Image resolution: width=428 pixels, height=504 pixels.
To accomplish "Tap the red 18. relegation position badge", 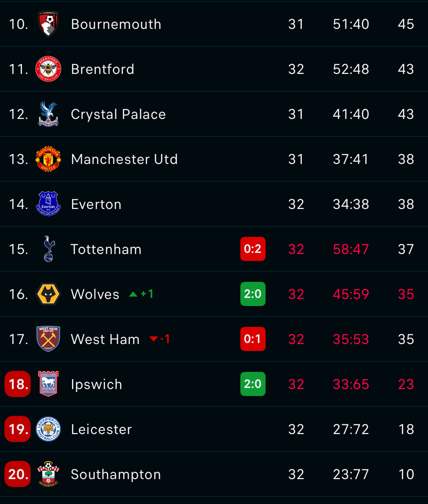I will coord(18,384).
